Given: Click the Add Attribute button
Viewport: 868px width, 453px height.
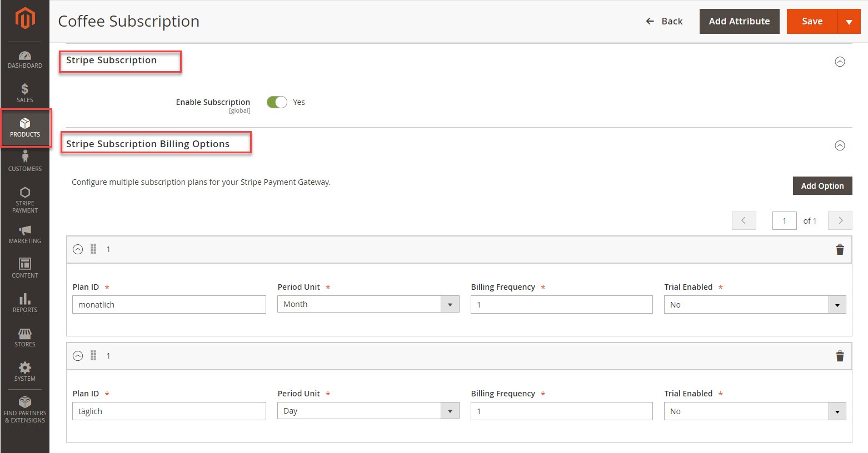Looking at the screenshot, I should (x=739, y=22).
